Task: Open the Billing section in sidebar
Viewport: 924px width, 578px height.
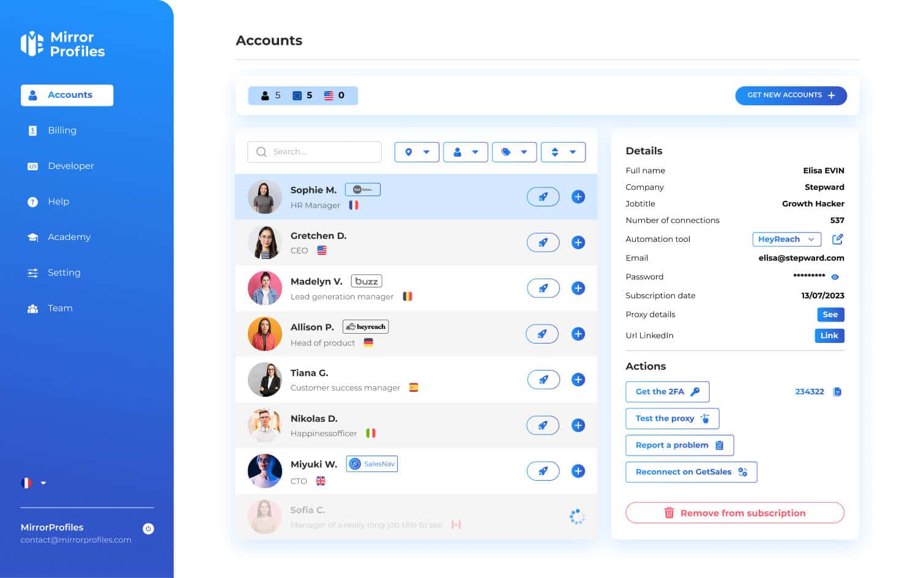Action: pyautogui.click(x=62, y=130)
